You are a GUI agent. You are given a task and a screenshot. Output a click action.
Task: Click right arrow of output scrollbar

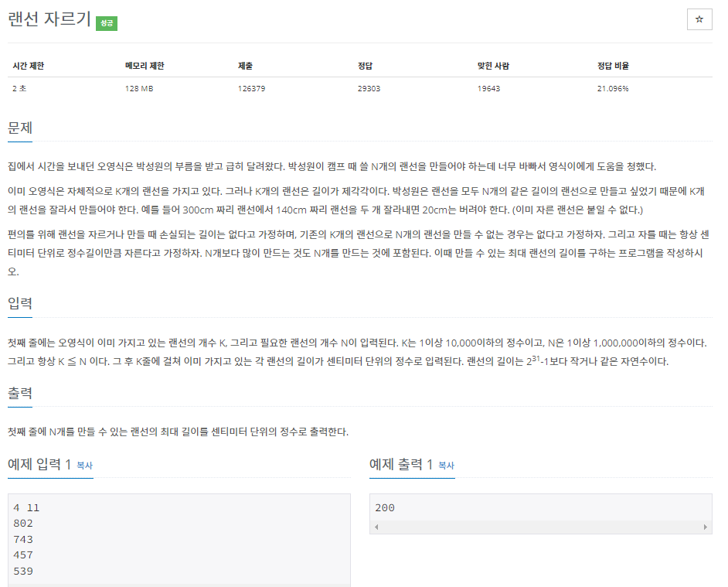706,527
